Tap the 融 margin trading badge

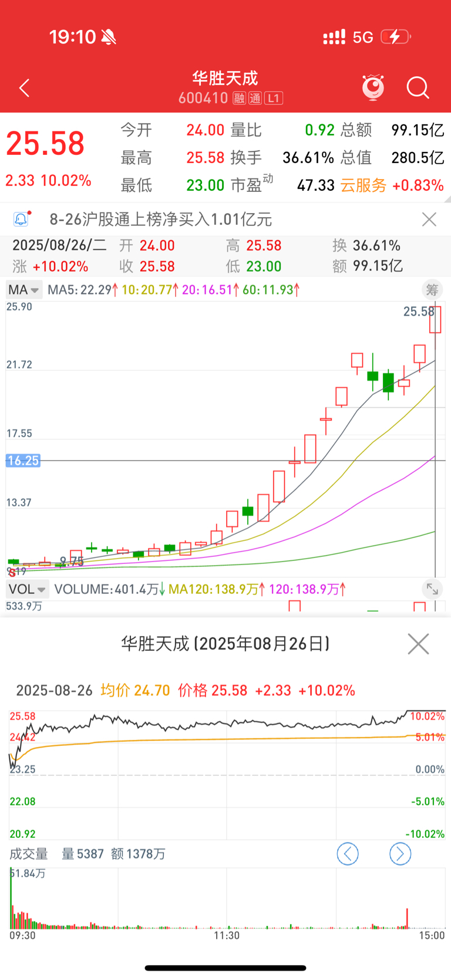(239, 98)
